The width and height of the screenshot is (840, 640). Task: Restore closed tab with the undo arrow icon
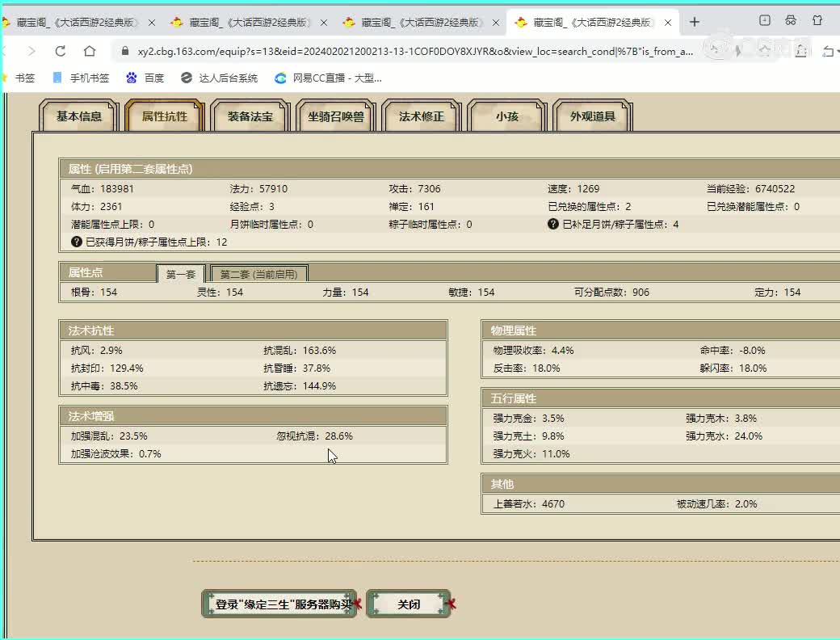pyautogui.click(x=828, y=51)
